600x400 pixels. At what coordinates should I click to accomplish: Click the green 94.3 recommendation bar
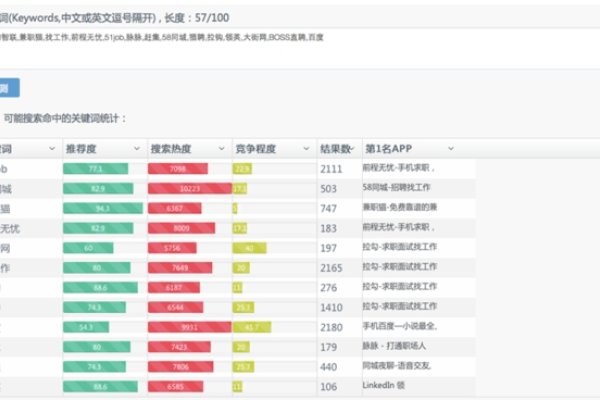[103, 208]
